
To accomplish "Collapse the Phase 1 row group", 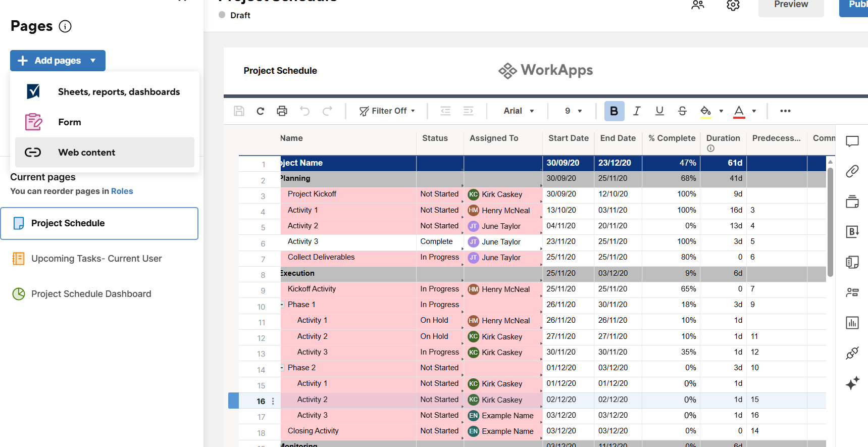I will 282,305.
